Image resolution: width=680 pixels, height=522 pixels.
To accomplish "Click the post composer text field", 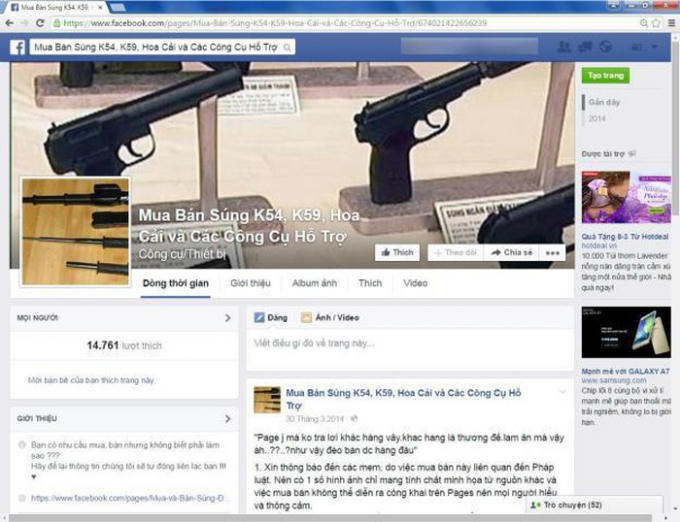I will [x=408, y=343].
